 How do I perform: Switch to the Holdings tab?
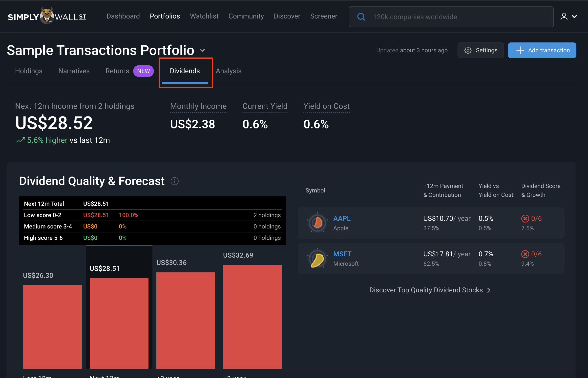29,71
